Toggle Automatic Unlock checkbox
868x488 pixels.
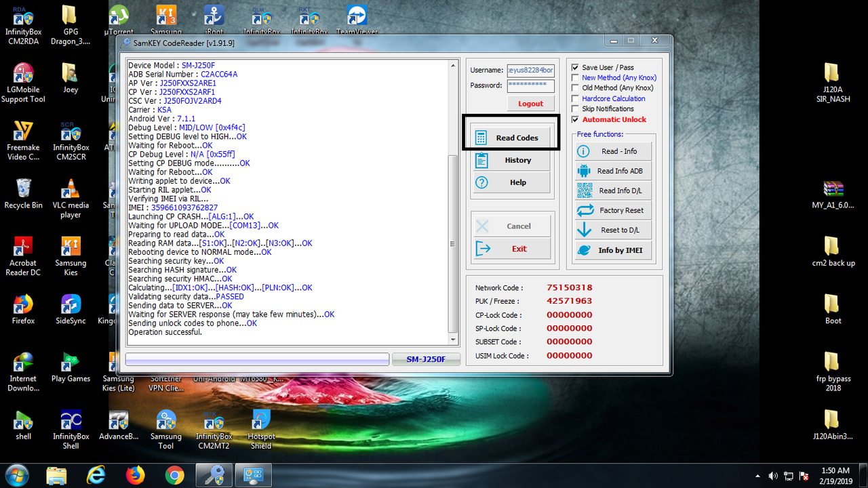pyautogui.click(x=575, y=119)
